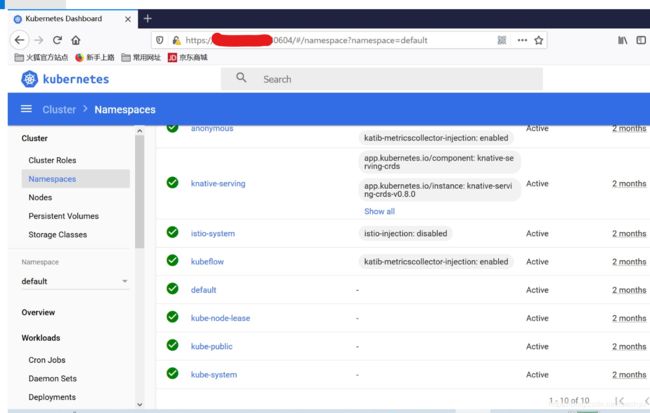The height and width of the screenshot is (413, 650).
Task: Click the browser forward arrow
Action: (x=39, y=40)
